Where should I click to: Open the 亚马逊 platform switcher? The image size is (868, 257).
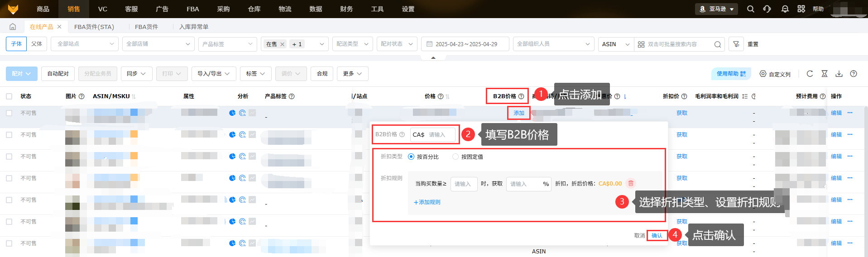click(x=717, y=9)
